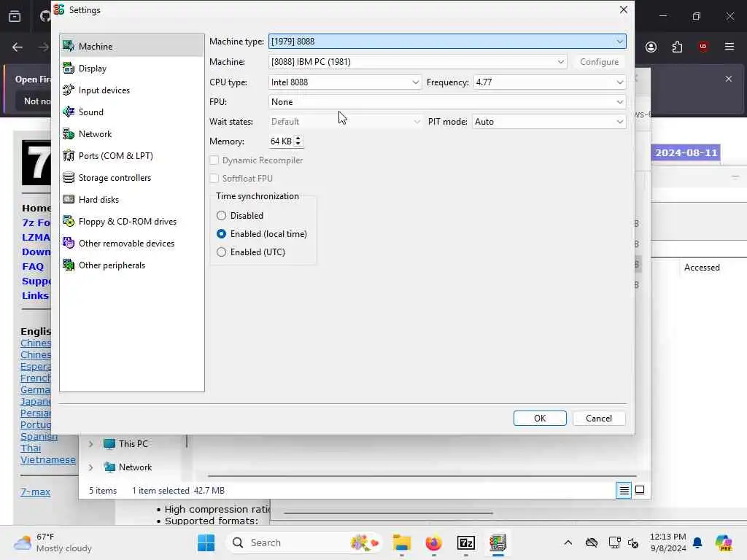Select Enabled (local time) option
Image resolution: width=747 pixels, height=560 pixels.
(x=262, y=234)
